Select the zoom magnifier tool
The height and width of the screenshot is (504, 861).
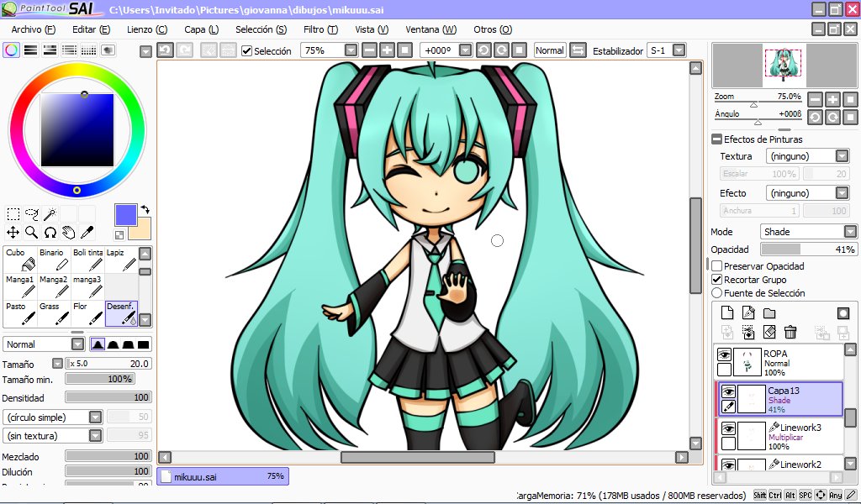[x=32, y=233]
